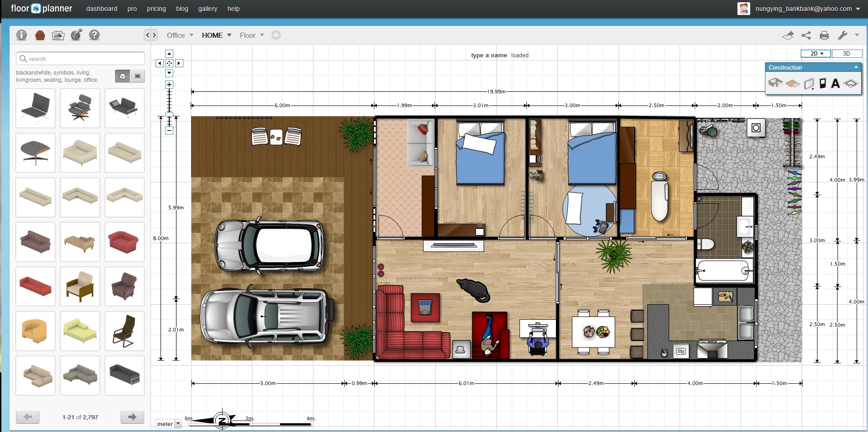Select the door placement tool
Viewport: 868px width, 432px height.
[823, 83]
